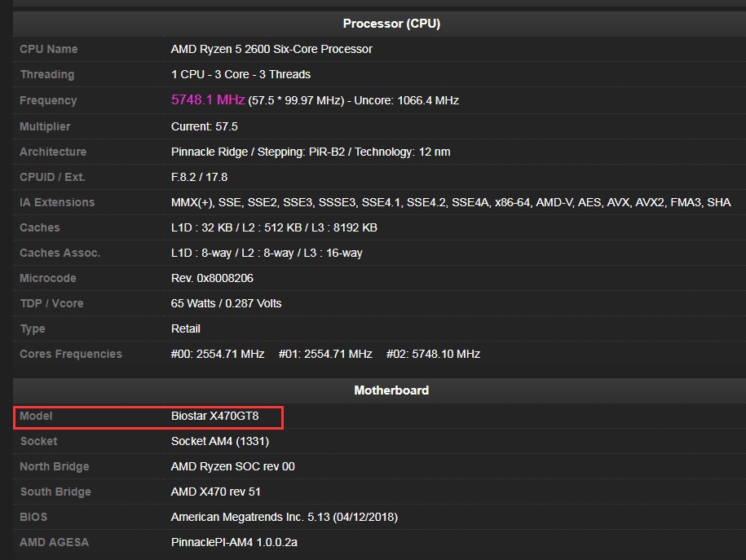Viewport: 746px width, 560px height.
Task: Click the Model label under Motherboard
Action: pyautogui.click(x=36, y=416)
